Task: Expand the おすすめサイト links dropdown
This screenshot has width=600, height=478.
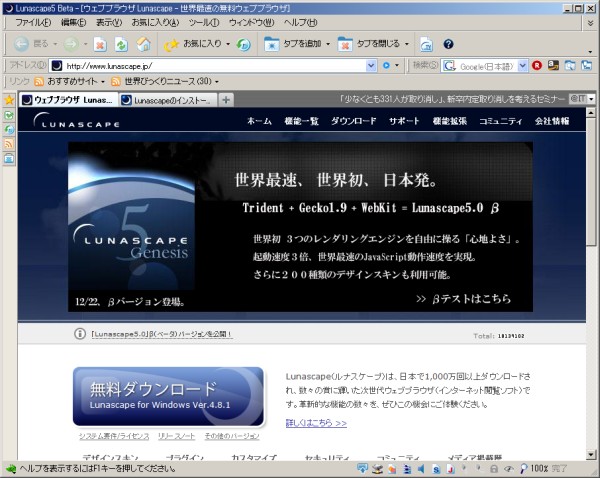Action: [x=103, y=82]
